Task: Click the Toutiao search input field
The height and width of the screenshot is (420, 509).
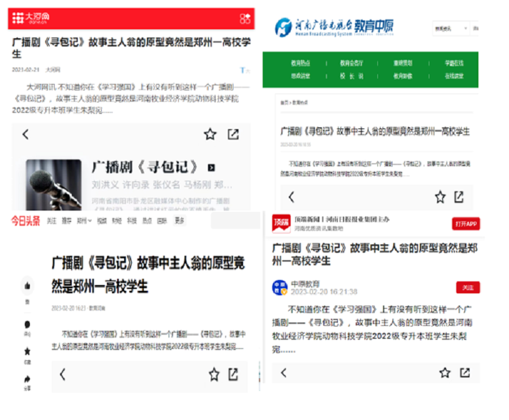Action: 235,221
